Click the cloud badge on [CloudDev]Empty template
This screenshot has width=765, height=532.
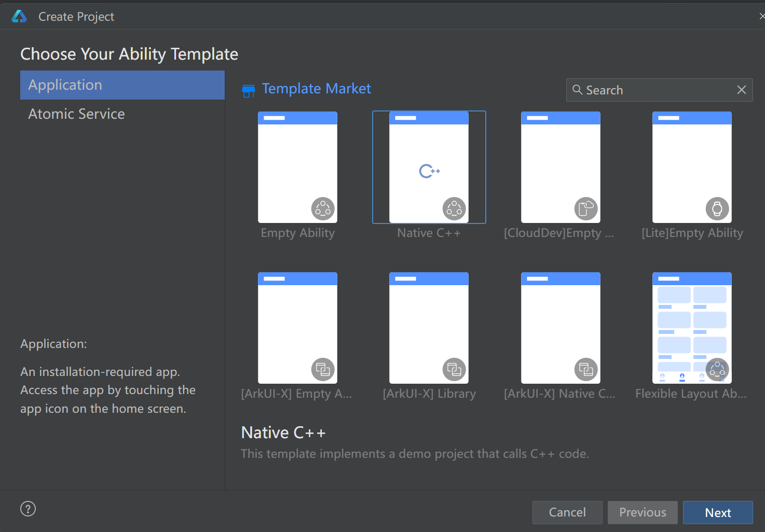pos(585,208)
